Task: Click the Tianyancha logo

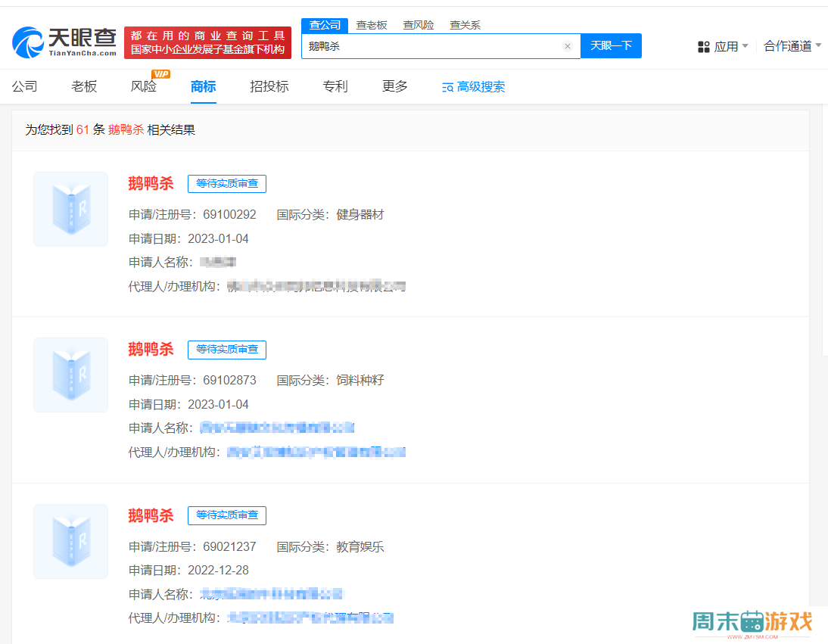Action: point(65,42)
